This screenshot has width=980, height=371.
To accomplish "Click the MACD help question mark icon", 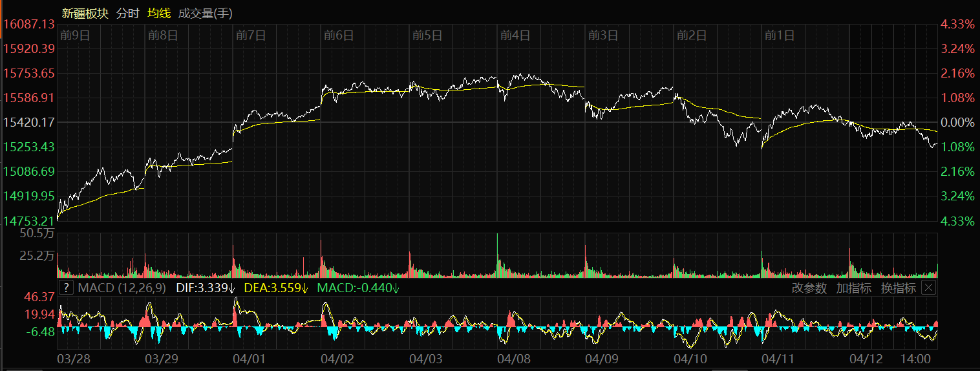I will tap(67, 288).
